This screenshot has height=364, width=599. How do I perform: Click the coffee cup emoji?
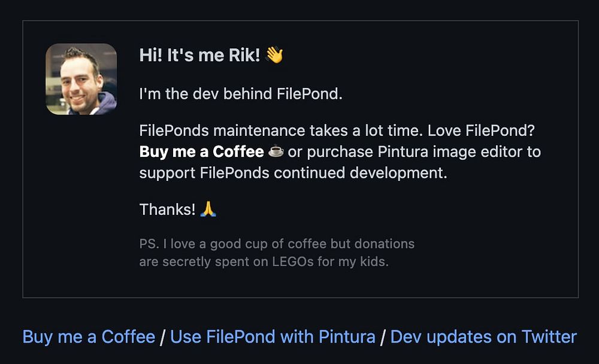click(276, 151)
